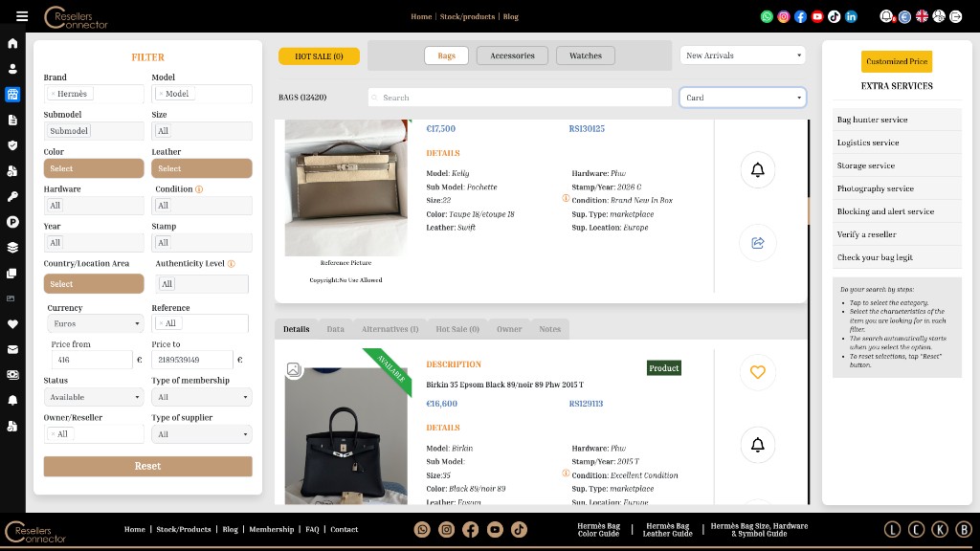This screenshot has height=551, width=980.
Task: Open the envelope messages icon in sidebar
Action: (12, 349)
